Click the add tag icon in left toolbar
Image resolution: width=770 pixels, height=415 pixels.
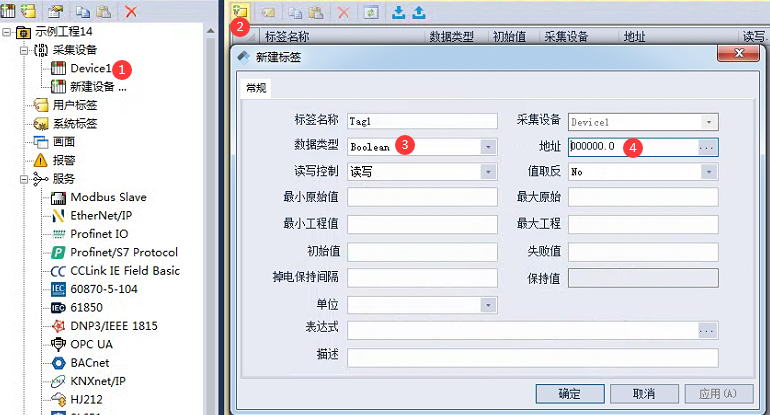point(29,10)
